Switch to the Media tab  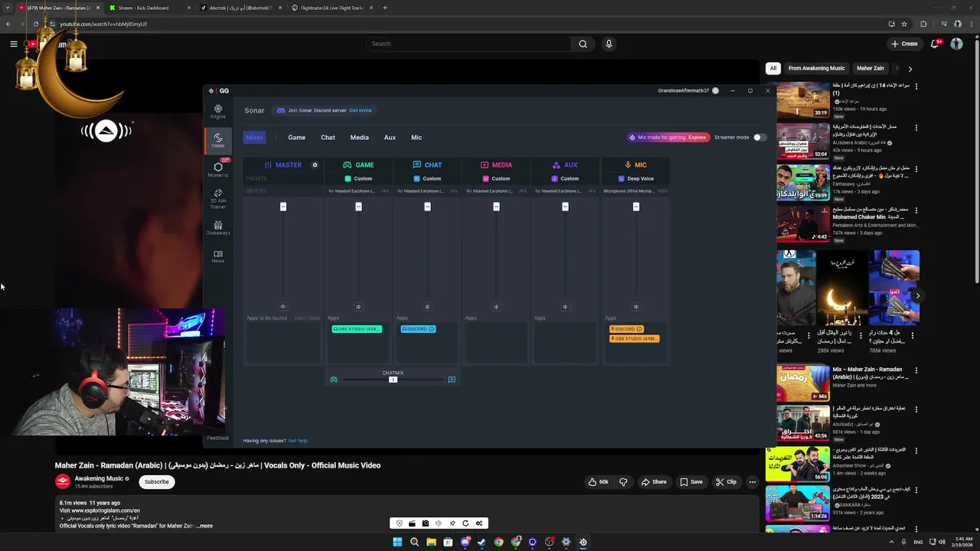(359, 138)
